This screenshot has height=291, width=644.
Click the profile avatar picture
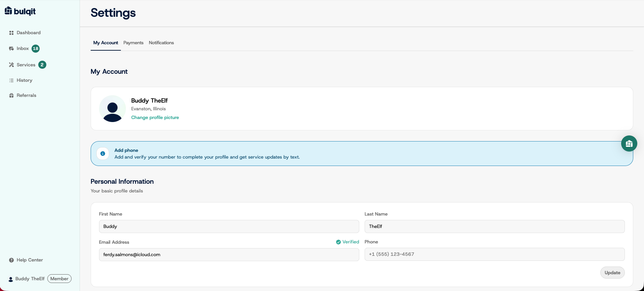coord(112,109)
